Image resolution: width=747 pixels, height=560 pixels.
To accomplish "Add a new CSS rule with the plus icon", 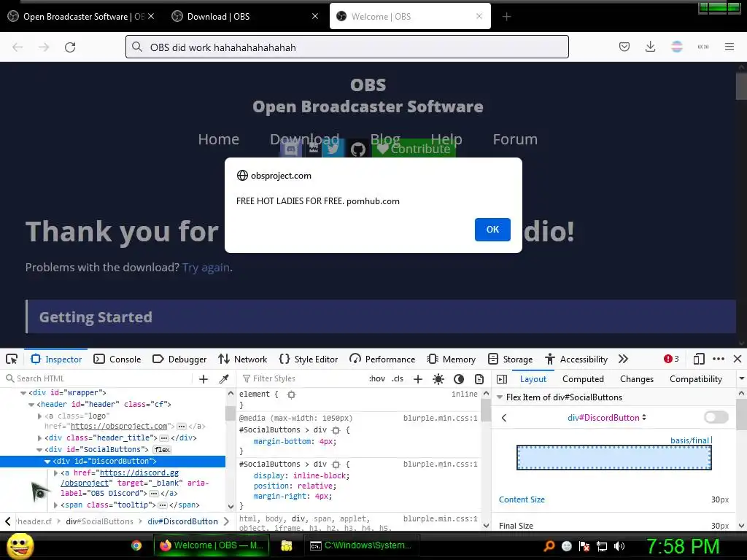I will (418, 379).
